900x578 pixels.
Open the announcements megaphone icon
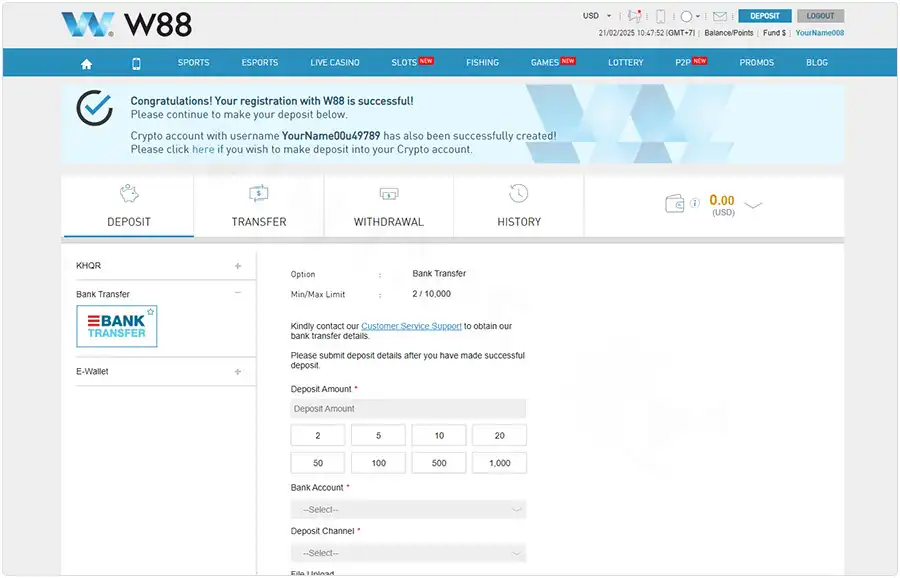pos(634,16)
